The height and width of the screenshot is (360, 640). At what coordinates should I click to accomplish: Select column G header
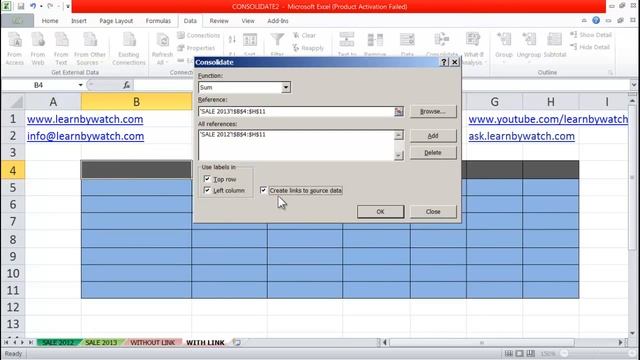pos(494,102)
